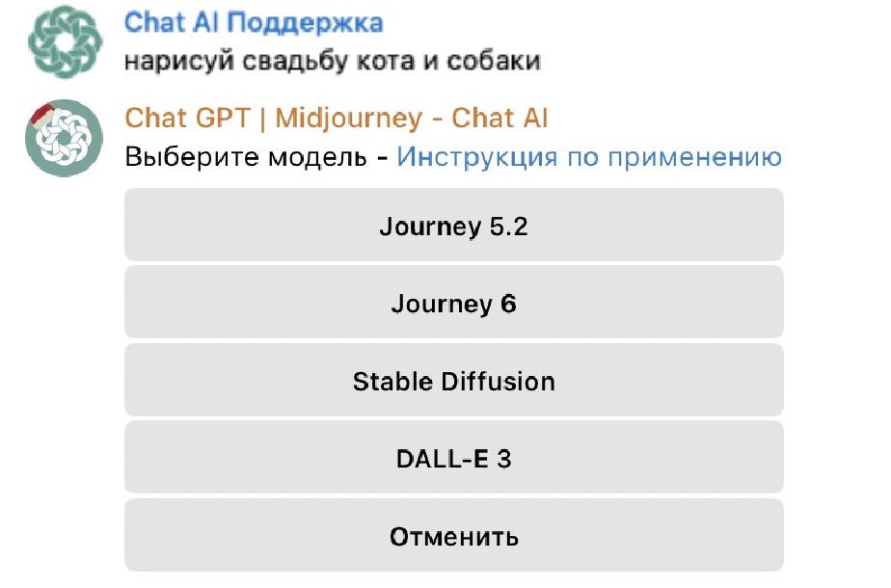The height and width of the screenshot is (588, 891).
Task: Tap the green knot avatar beside the wedding prompt
Action: [64, 41]
